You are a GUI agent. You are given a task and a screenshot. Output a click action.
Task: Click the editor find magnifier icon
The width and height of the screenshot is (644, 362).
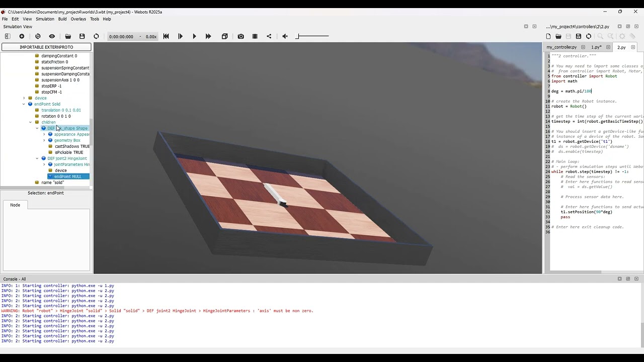tap(600, 36)
